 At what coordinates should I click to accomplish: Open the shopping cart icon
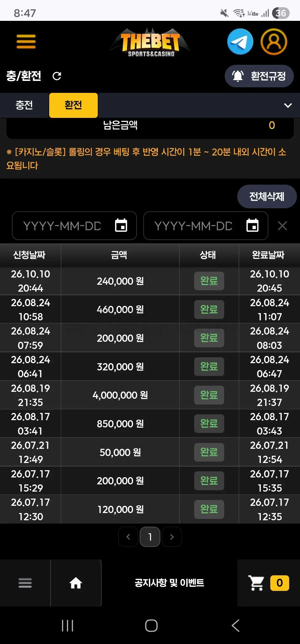(x=256, y=583)
